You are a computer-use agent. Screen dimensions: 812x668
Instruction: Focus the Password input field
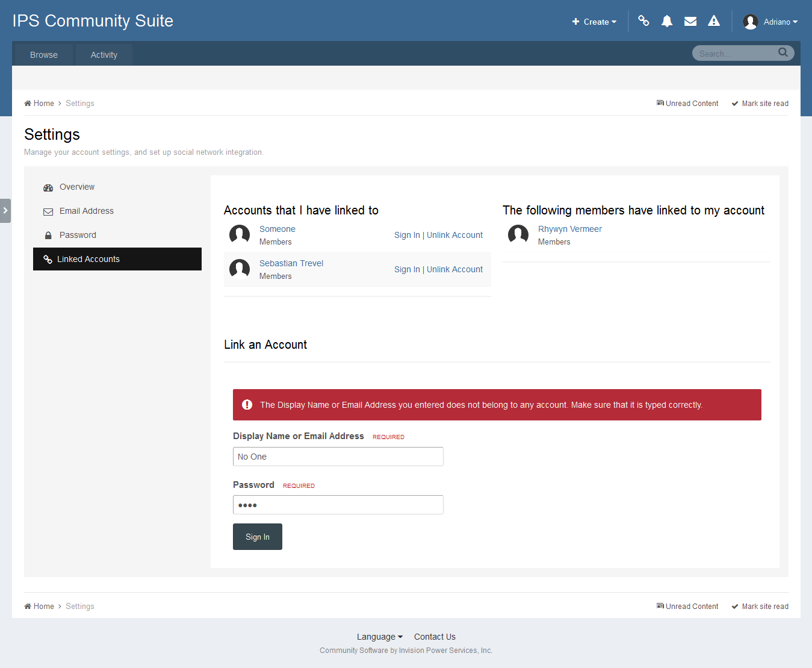click(338, 505)
